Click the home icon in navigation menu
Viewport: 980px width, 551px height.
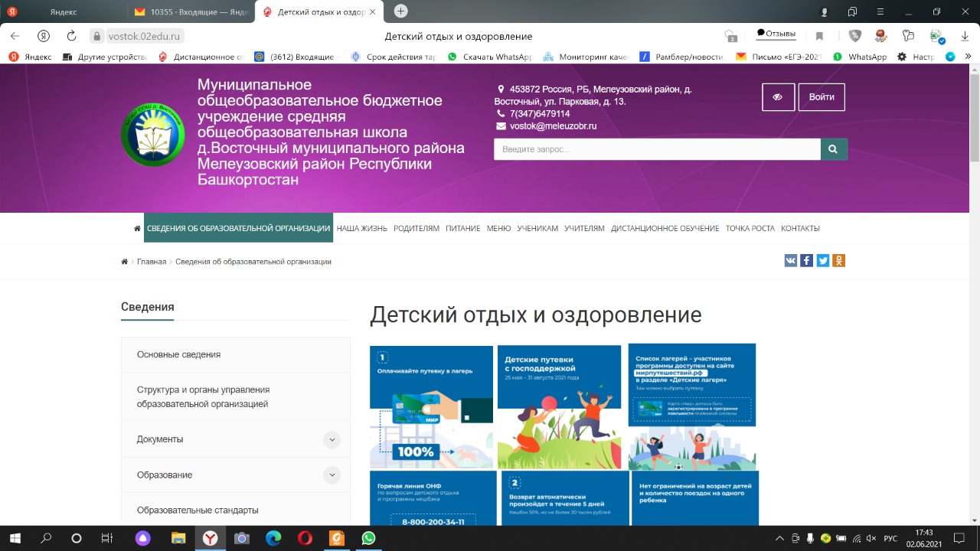(137, 228)
